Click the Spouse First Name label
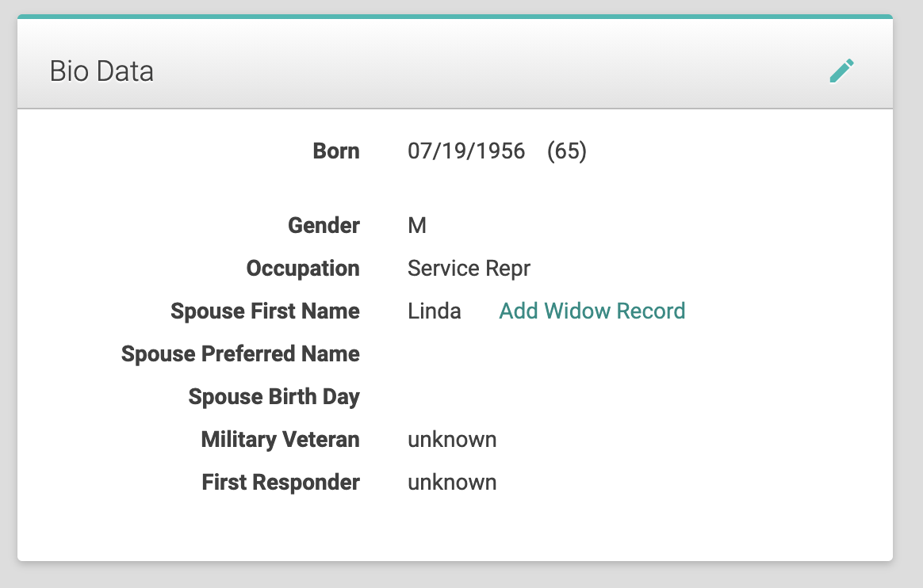 (265, 311)
